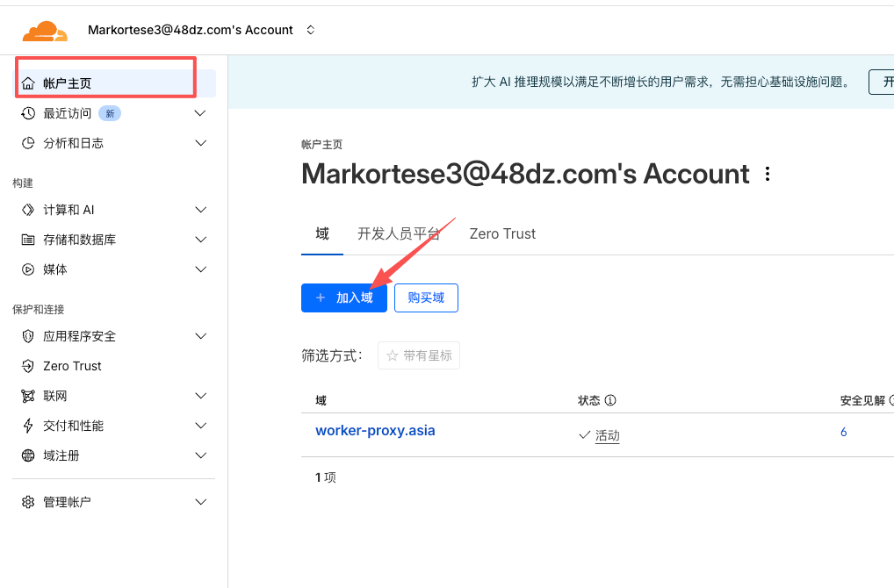Click the Cloudflare cloud logo
This screenshot has width=894, height=588.
44,31
